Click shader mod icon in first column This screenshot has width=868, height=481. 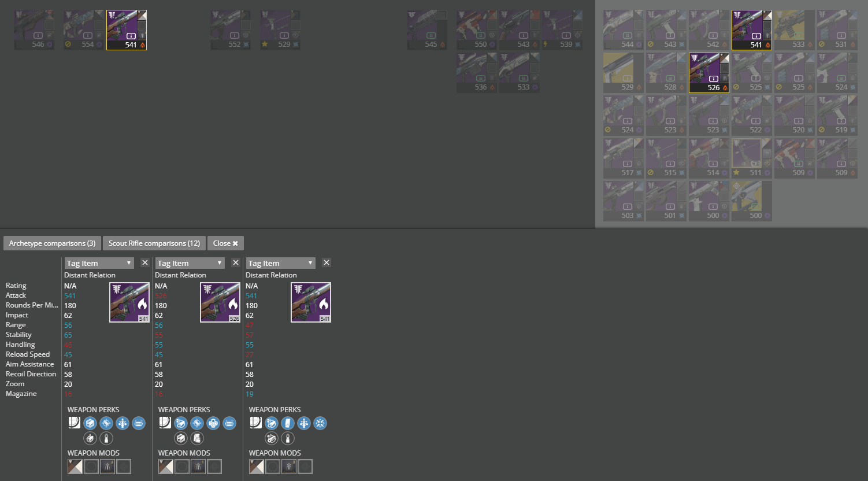tap(75, 467)
